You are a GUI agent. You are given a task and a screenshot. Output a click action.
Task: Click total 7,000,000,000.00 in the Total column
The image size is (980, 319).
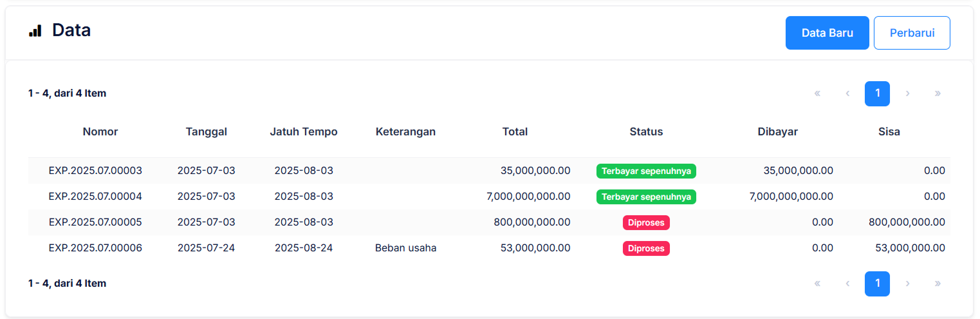(x=528, y=197)
